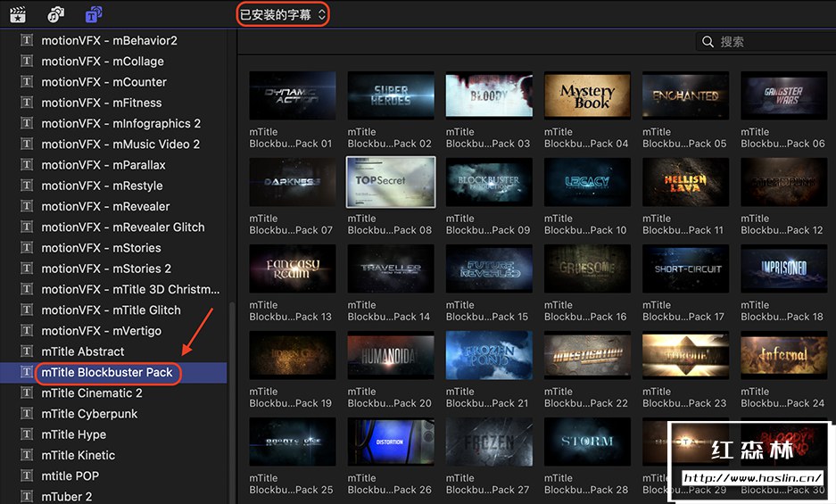Click title icon beside motionVFX - mRevealer Glitch
This screenshot has width=836, height=504.
click(x=27, y=227)
